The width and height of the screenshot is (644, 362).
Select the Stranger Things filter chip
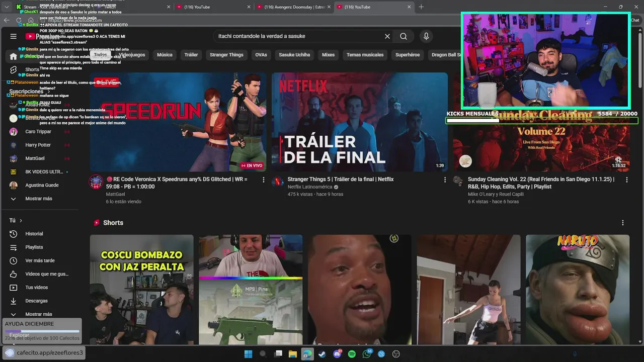226,55
